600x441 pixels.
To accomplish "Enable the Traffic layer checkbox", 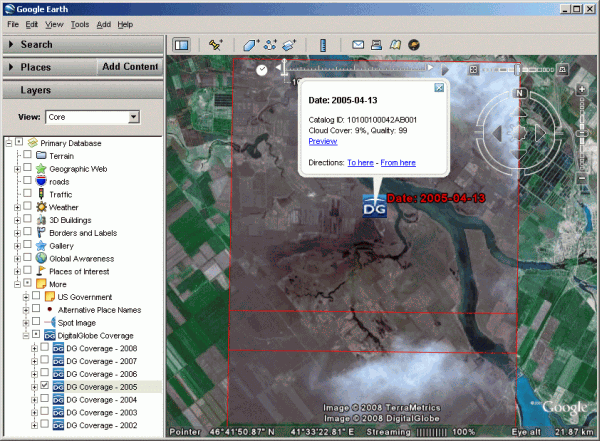I will [x=27, y=193].
